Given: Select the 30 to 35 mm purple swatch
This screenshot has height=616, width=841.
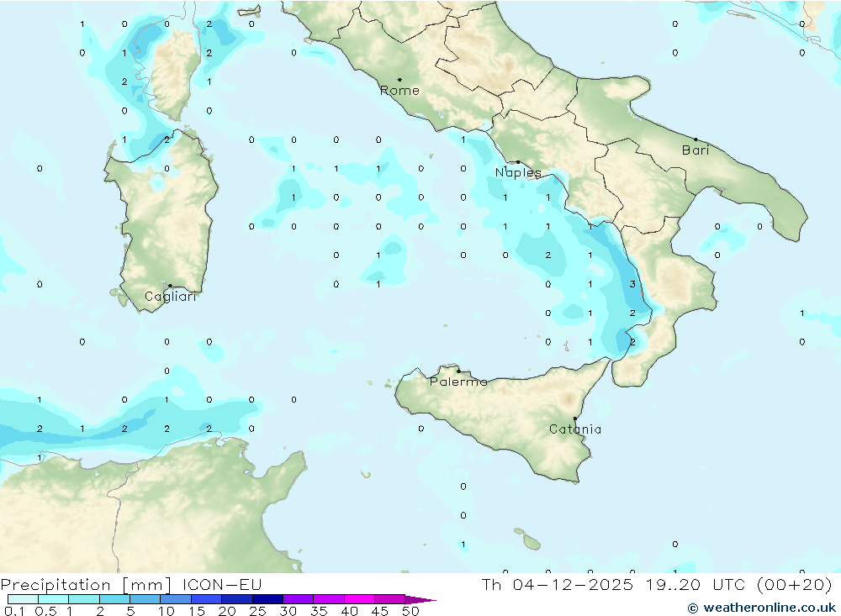Looking at the screenshot, I should (299, 599).
